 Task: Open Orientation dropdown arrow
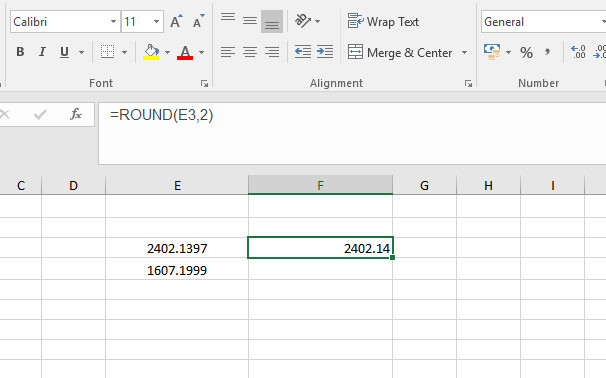tap(317, 21)
